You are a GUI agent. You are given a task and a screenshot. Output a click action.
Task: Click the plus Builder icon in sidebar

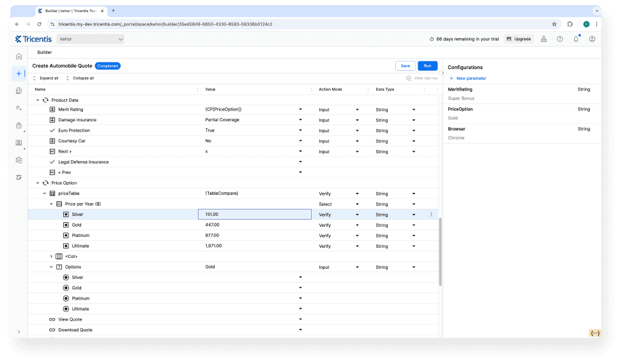(x=19, y=73)
